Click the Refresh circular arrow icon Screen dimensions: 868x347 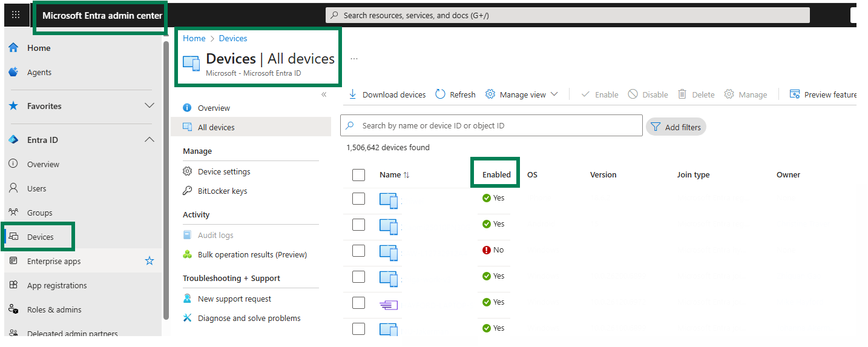click(x=440, y=94)
